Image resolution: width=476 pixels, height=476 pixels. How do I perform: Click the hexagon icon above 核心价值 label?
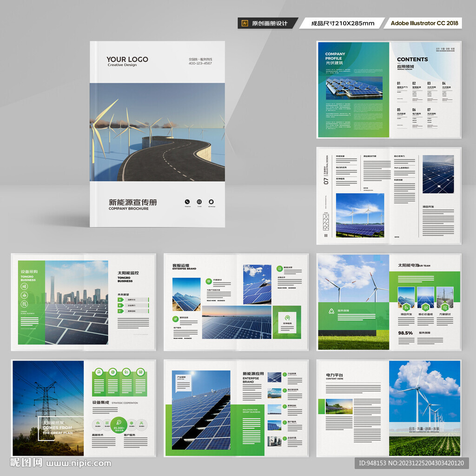[426, 307]
